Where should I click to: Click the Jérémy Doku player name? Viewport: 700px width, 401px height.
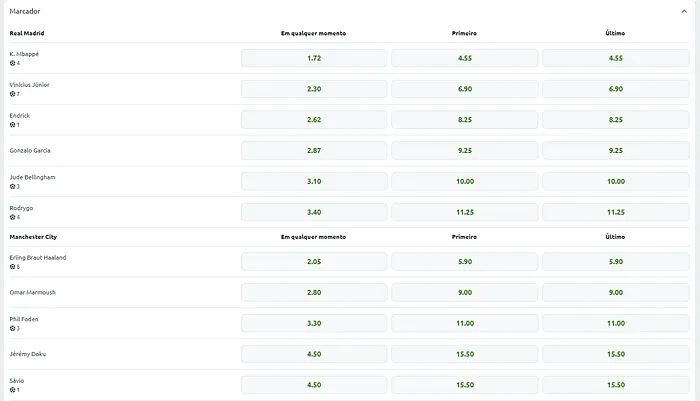(x=28, y=354)
